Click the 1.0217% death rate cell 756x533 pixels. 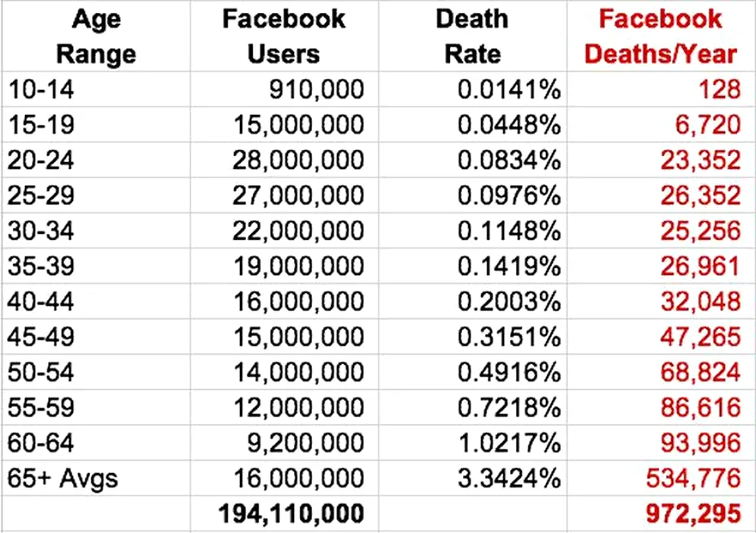(509, 442)
